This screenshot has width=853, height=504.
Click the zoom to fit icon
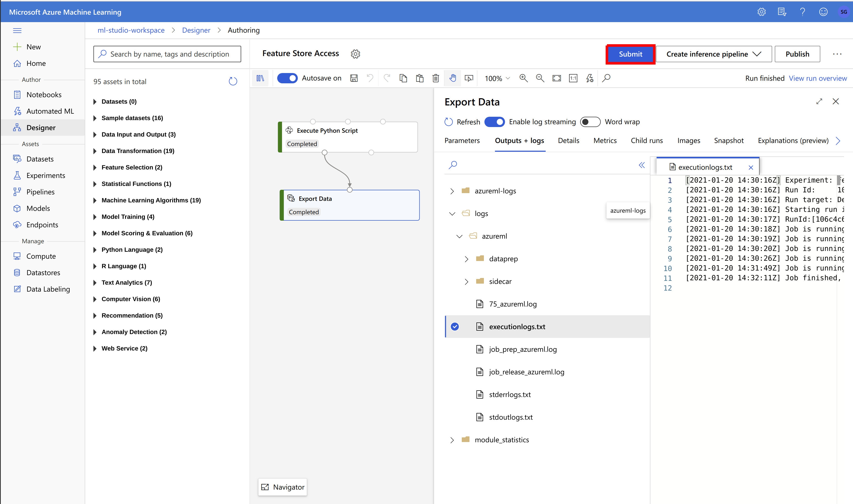click(x=557, y=78)
